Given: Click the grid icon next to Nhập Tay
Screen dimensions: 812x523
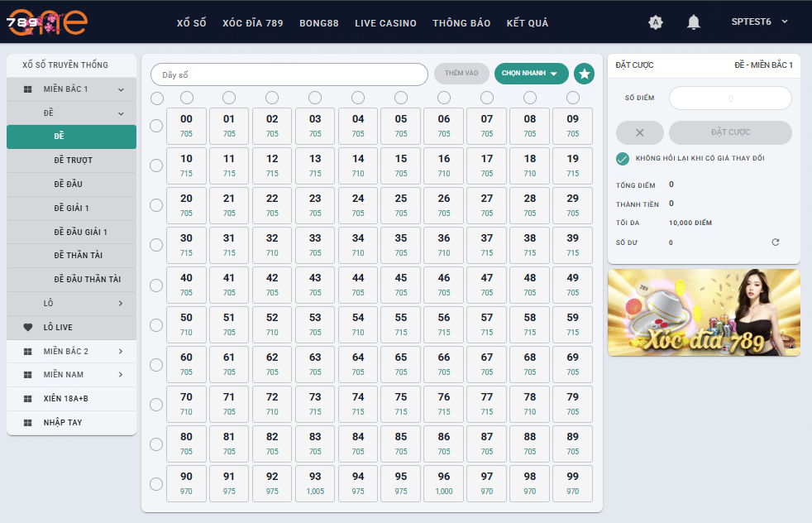Looking at the screenshot, I should [28, 422].
